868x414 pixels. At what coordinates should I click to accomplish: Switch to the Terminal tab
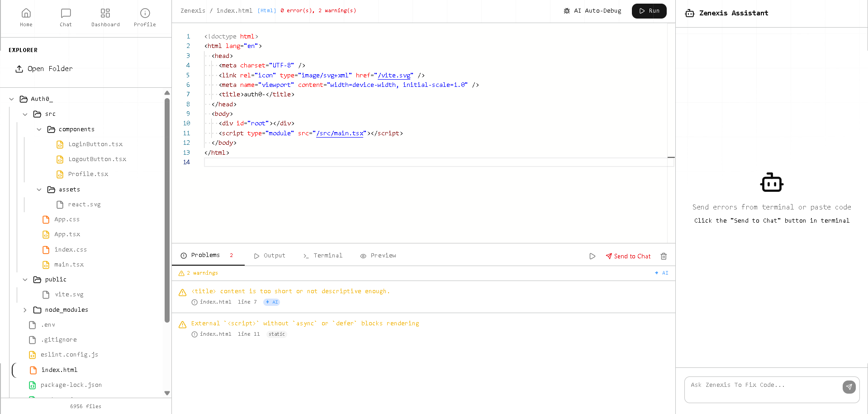coord(323,256)
